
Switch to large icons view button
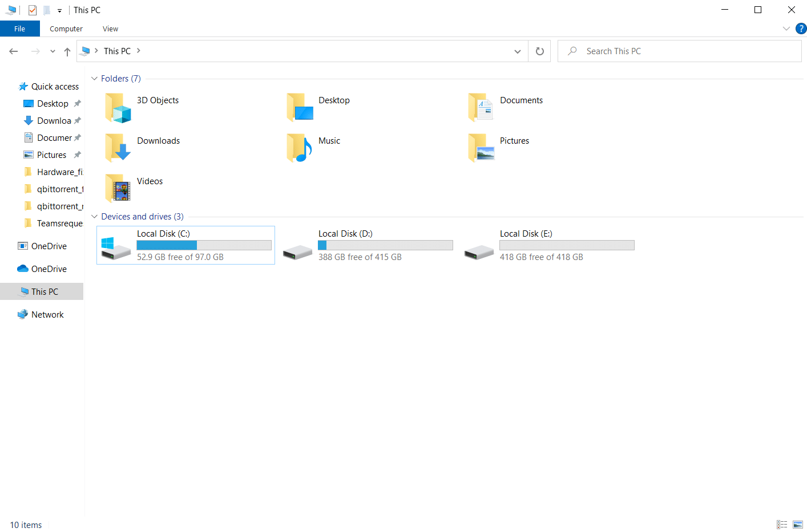pyautogui.click(x=798, y=525)
